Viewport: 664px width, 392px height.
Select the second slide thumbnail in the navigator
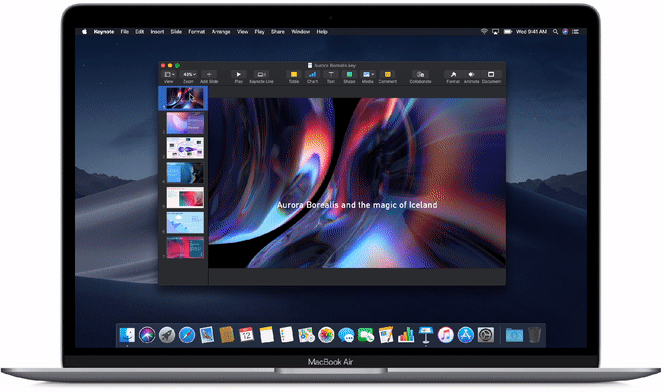tap(185, 123)
